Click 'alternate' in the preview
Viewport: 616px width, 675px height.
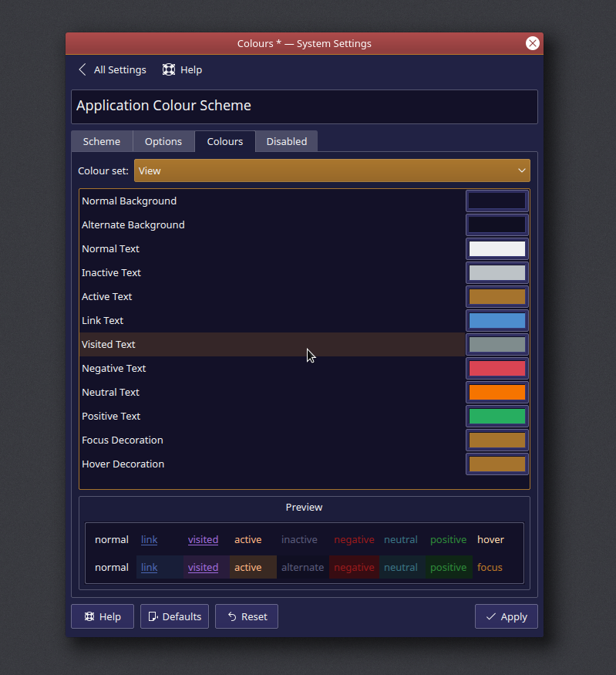pos(302,567)
